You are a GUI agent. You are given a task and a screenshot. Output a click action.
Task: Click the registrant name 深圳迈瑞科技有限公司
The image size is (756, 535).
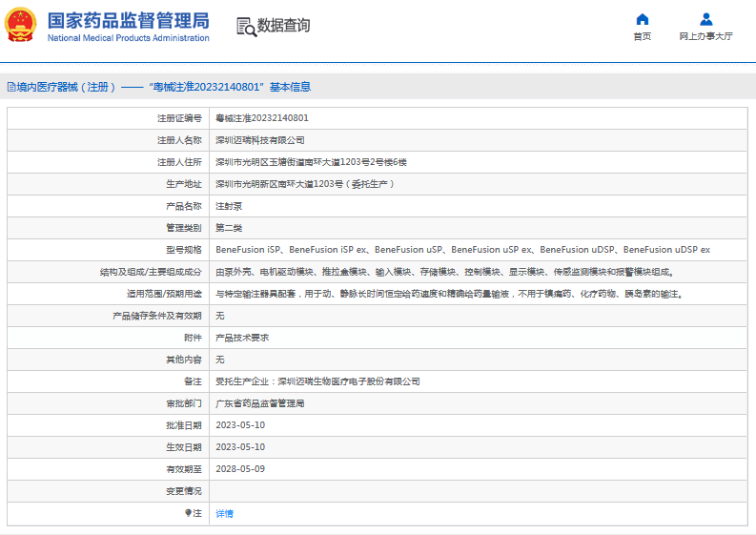260,140
